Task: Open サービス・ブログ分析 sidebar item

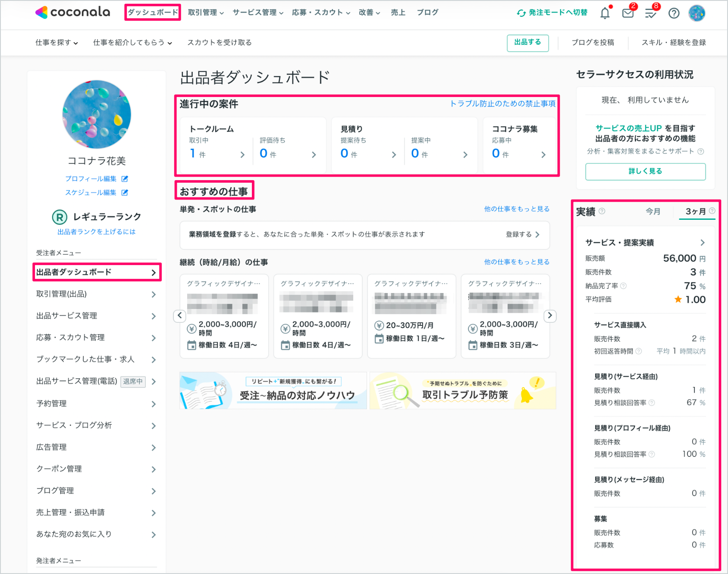Action: 96,426
